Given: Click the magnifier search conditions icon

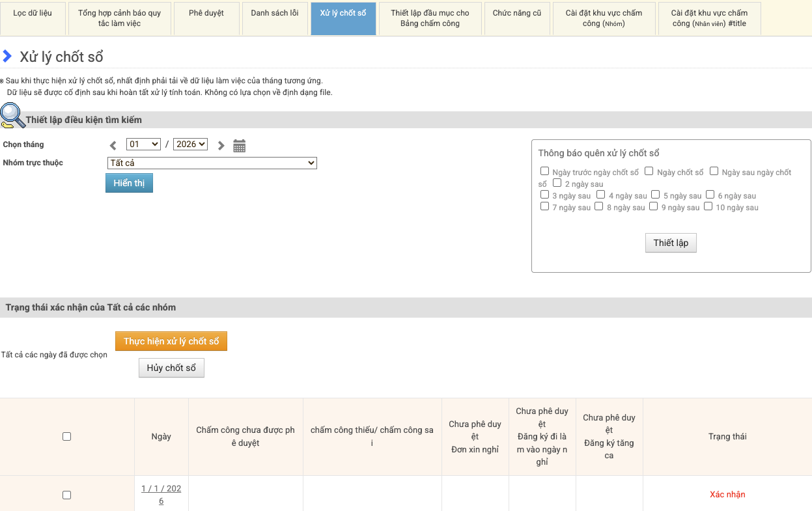Looking at the screenshot, I should [x=12, y=116].
